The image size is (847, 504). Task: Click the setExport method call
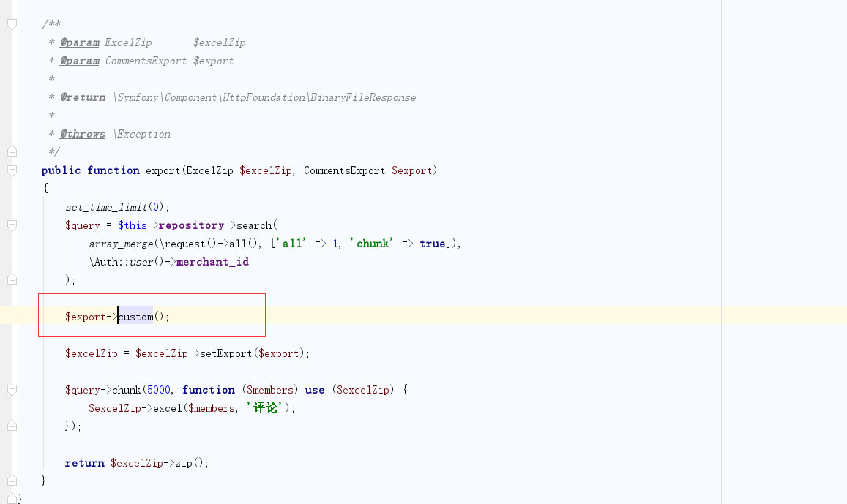[x=226, y=353]
